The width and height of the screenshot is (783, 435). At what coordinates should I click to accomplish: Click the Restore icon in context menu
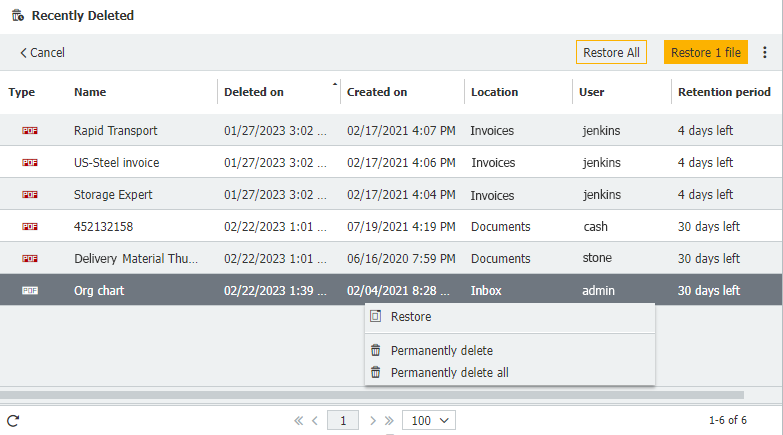[376, 317]
